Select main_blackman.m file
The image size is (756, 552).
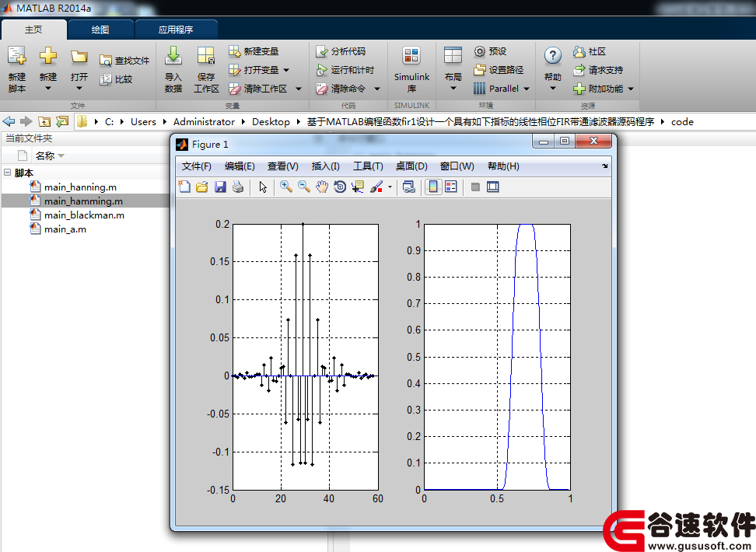[x=84, y=215]
